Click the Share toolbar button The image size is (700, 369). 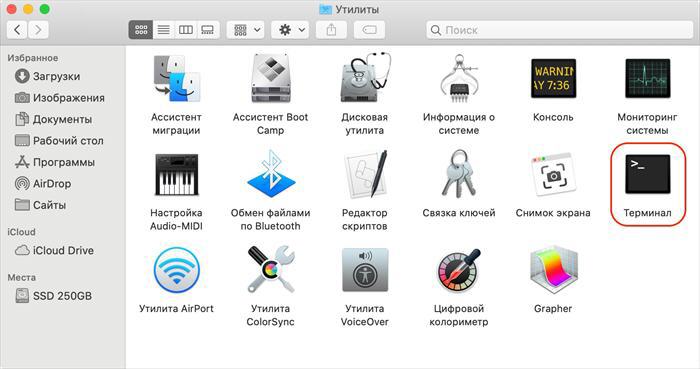[x=331, y=30]
